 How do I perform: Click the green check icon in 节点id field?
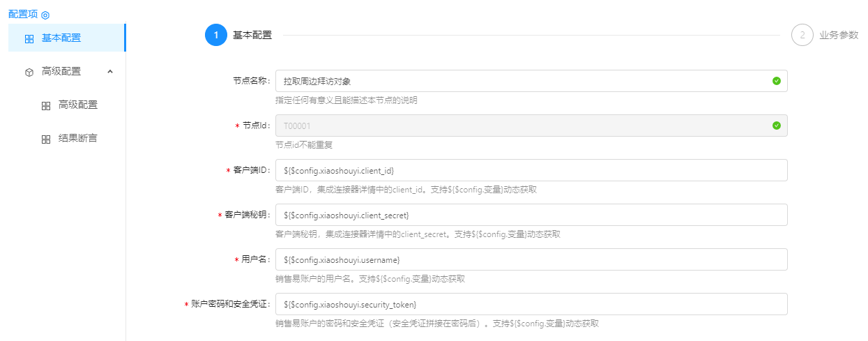pos(777,126)
